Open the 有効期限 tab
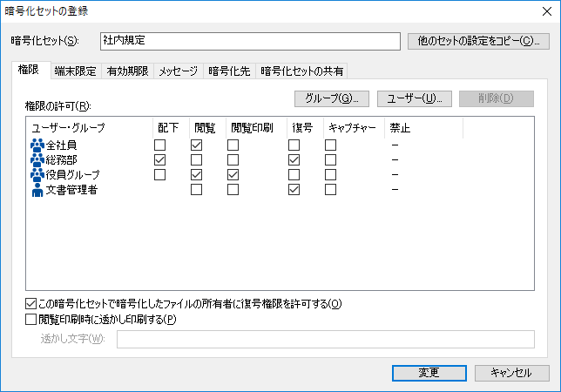 [126, 71]
